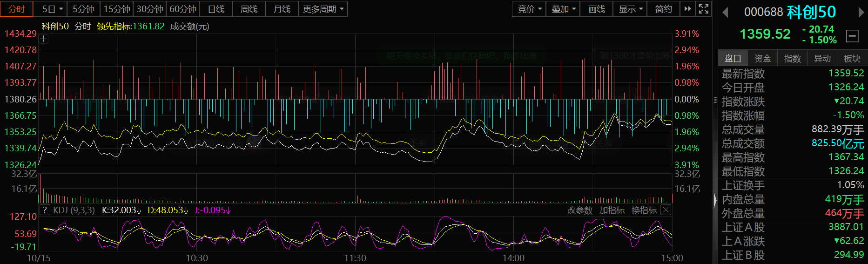Click 改参数 to change parameters
868x264 pixels.
pyautogui.click(x=579, y=210)
